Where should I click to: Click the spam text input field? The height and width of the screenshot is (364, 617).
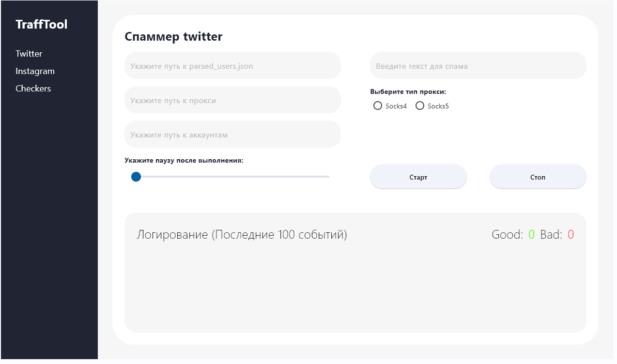click(478, 66)
